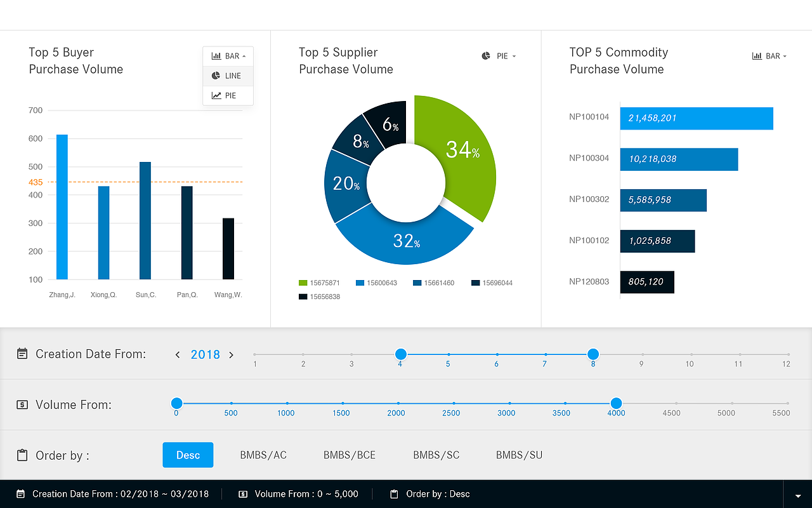Click the bar chart icon on Commodity panel

(757, 56)
